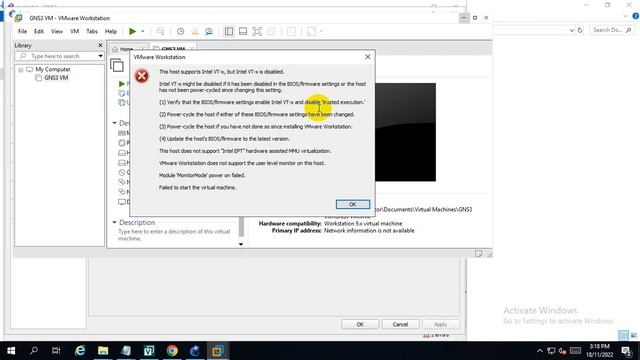The height and width of the screenshot is (360, 640).
Task: Click the large copy icon below Home tab
Action: (117, 65)
